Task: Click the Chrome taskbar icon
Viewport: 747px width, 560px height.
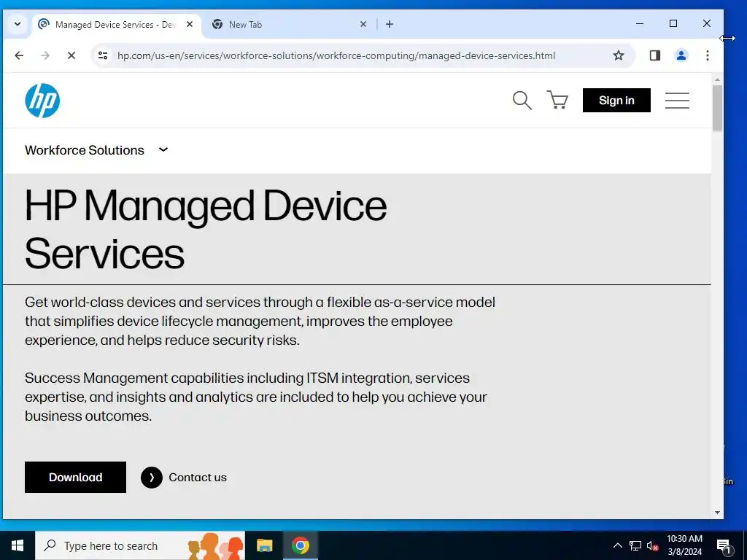Action: 300,545
